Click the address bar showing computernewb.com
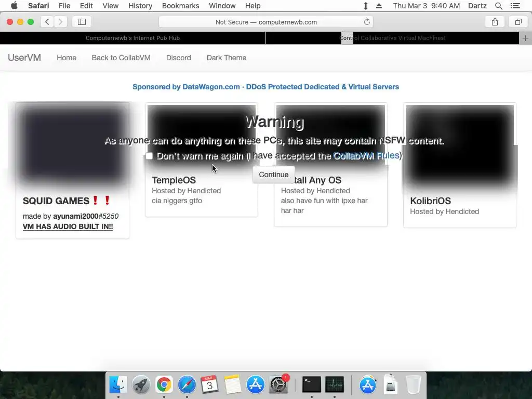 [x=266, y=22]
